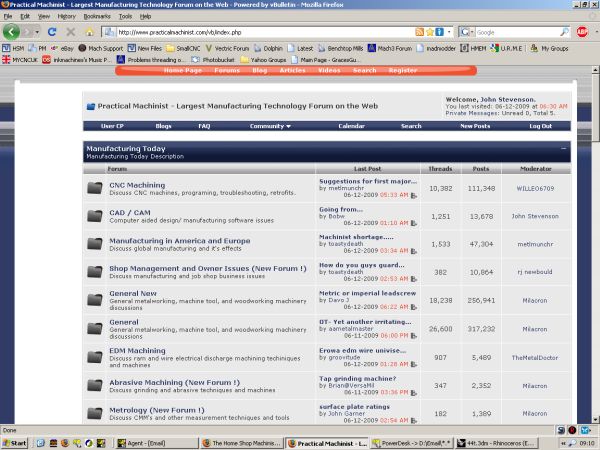Open the File menu
The height and width of the screenshot is (450, 600).
8,16
